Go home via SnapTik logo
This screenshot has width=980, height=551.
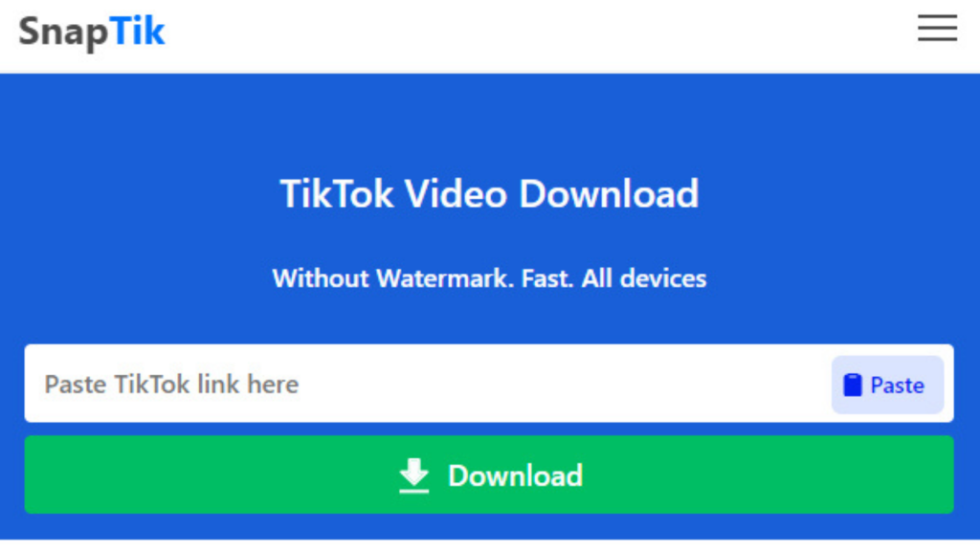[92, 32]
